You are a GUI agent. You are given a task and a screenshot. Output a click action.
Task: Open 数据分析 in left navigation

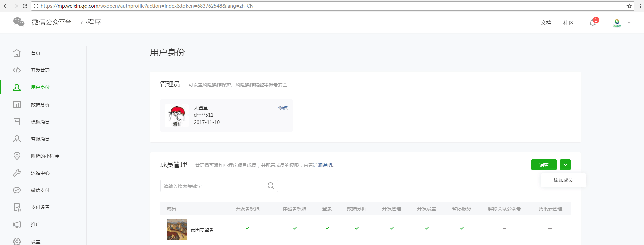(x=40, y=105)
